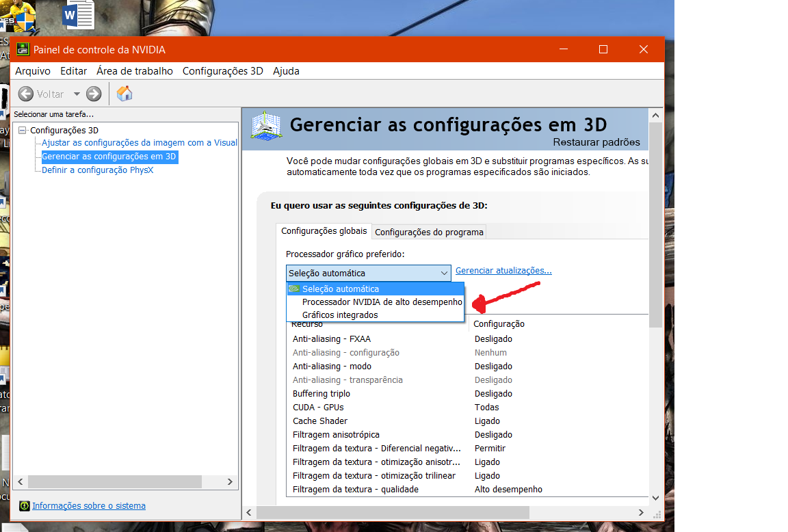Select Filtragem da textura - qualidade row

click(x=467, y=490)
